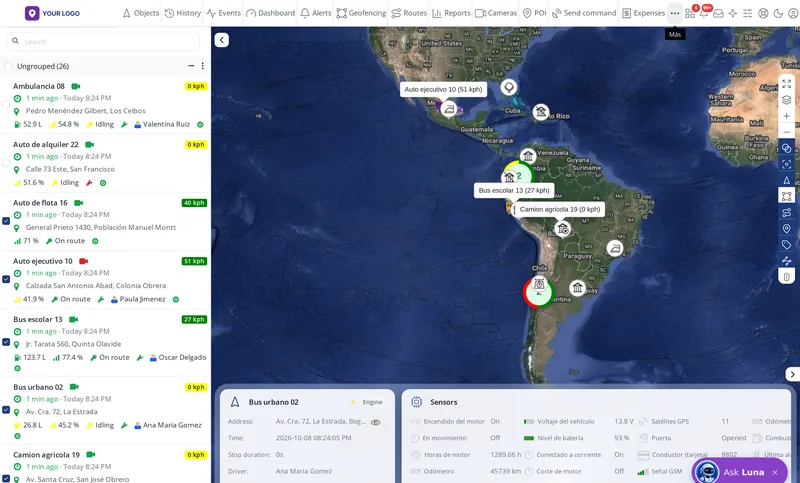
Task: Toggle dark mode with the moon icon
Action: click(x=778, y=13)
